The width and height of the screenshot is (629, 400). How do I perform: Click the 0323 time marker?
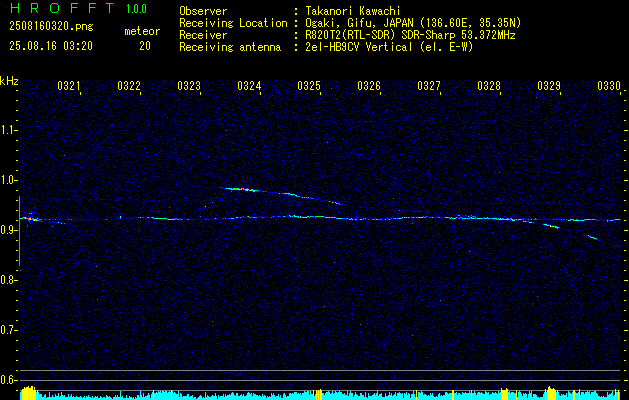click(x=189, y=85)
